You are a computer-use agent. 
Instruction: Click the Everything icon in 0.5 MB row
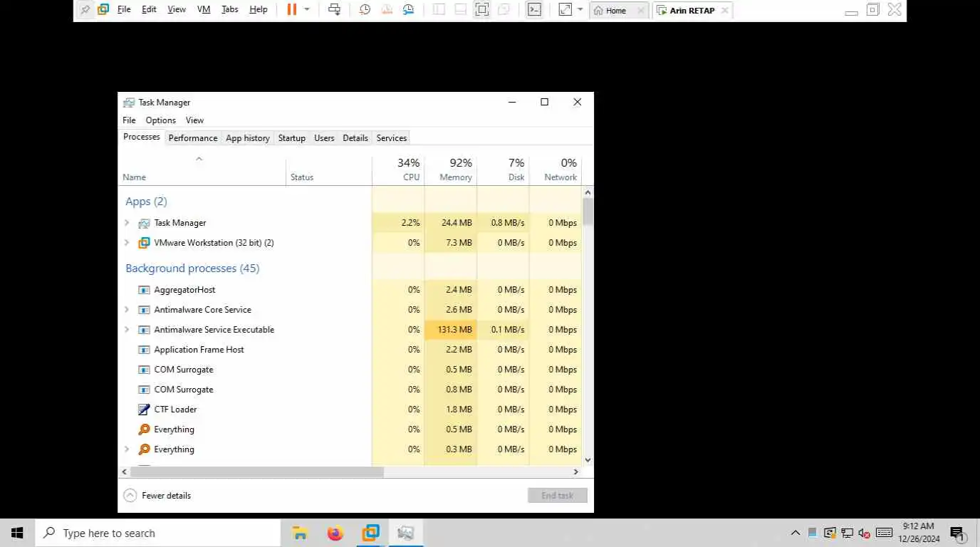pyautogui.click(x=144, y=429)
